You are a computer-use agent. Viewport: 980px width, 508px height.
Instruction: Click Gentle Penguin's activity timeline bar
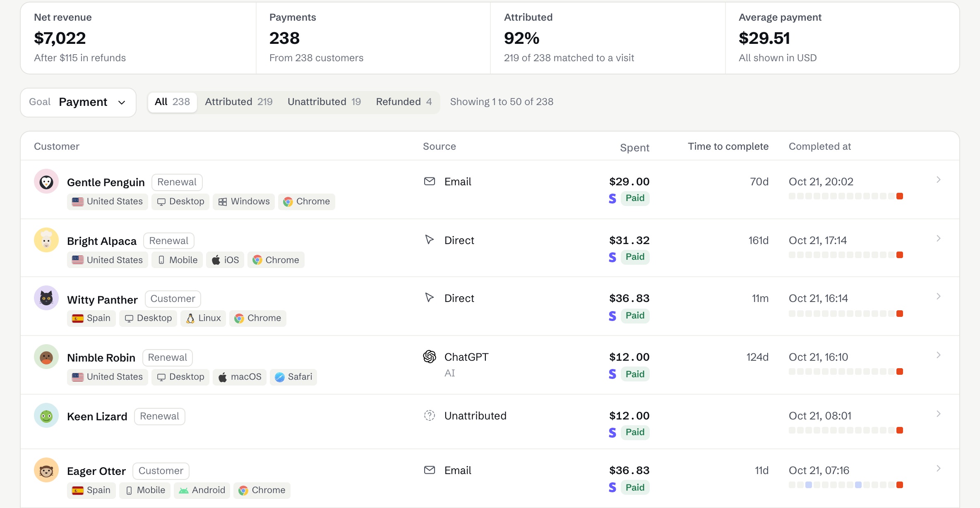[x=846, y=196]
